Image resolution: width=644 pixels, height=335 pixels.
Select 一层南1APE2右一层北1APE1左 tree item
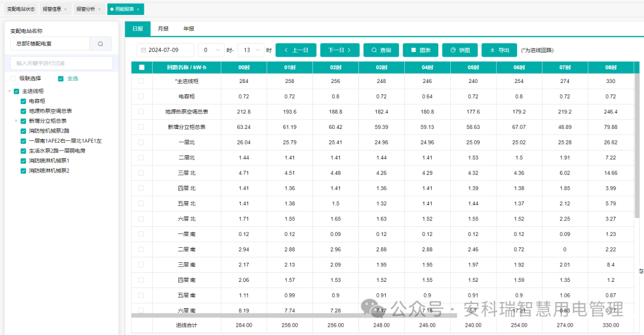[x=66, y=141]
